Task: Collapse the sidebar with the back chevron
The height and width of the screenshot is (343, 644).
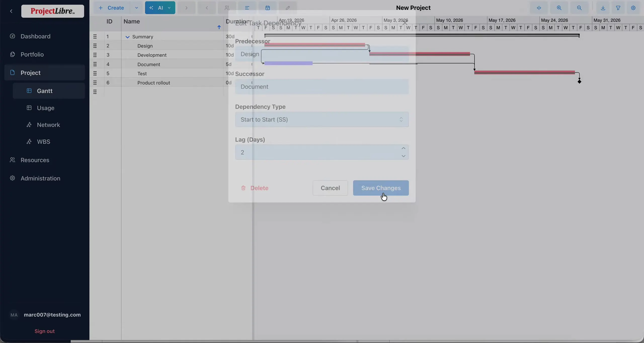Action: click(x=11, y=11)
